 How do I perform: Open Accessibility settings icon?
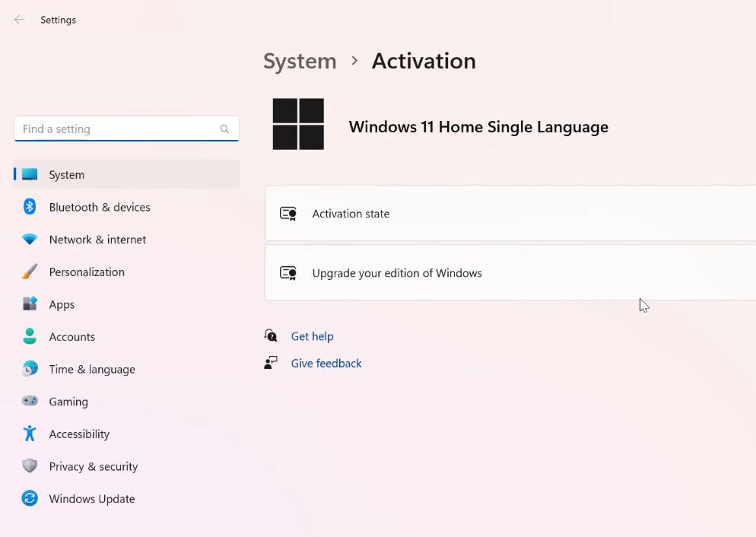(x=29, y=434)
